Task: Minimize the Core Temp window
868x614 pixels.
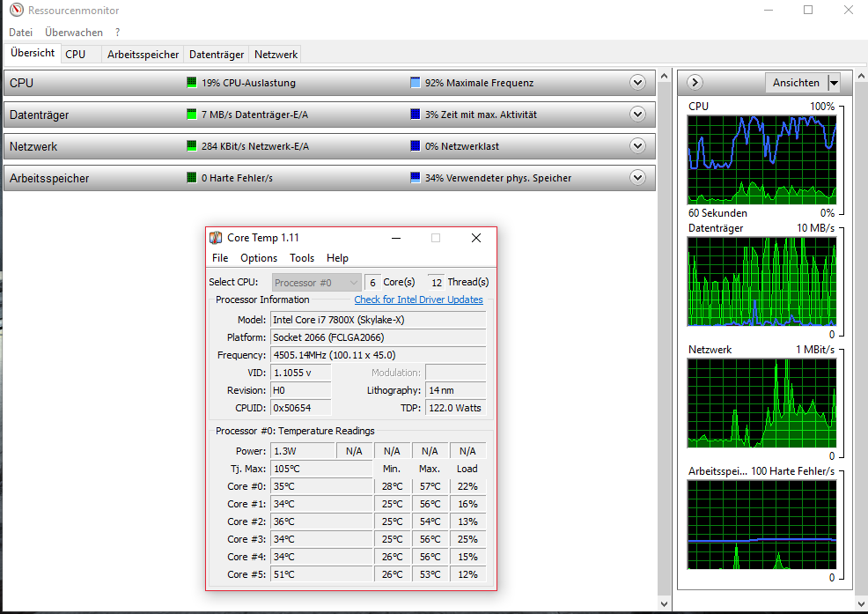Action: point(396,238)
